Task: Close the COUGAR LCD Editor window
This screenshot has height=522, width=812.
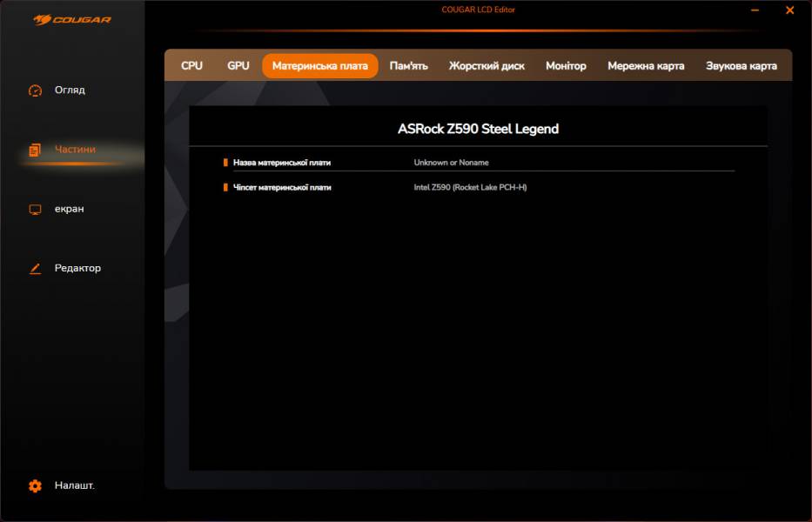Action: coord(789,10)
